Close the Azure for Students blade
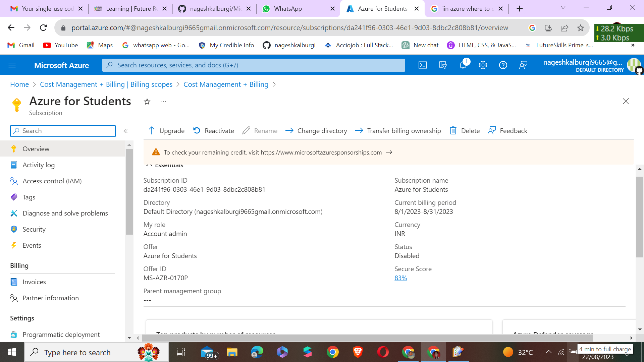This screenshot has height=362, width=644. click(x=626, y=101)
